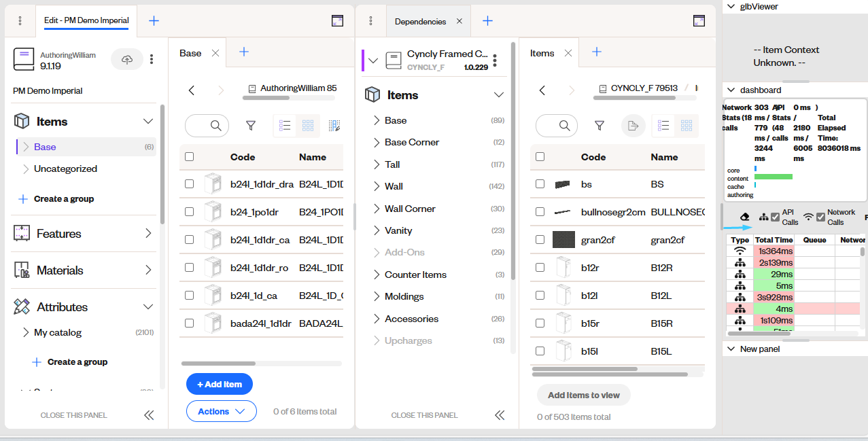
Task: Open the Actions dropdown
Action: point(221,410)
